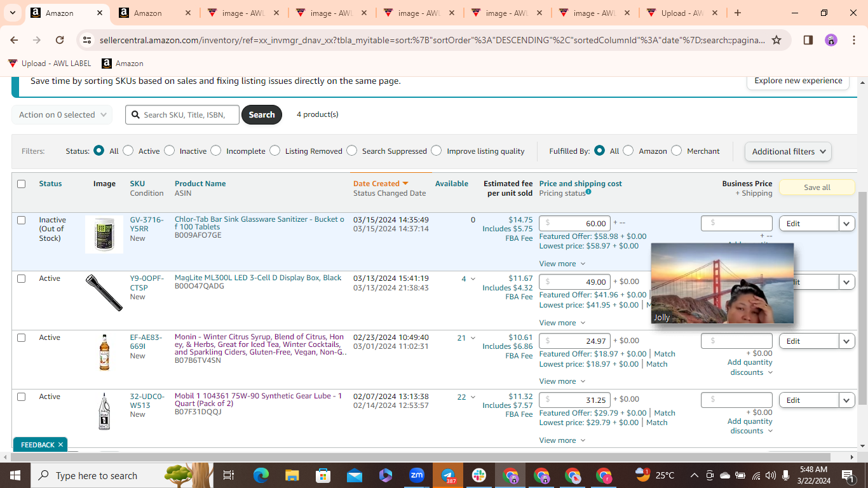Viewport: 868px width, 488px height.
Task: Bookmark this page with the star icon
Action: point(776,40)
